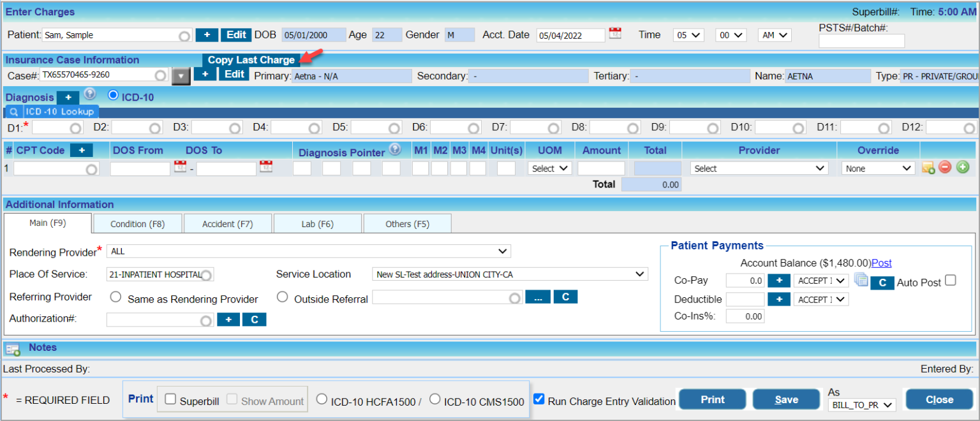Switch to the Condition (F8) tab
This screenshot has height=421, width=980.
tap(137, 224)
